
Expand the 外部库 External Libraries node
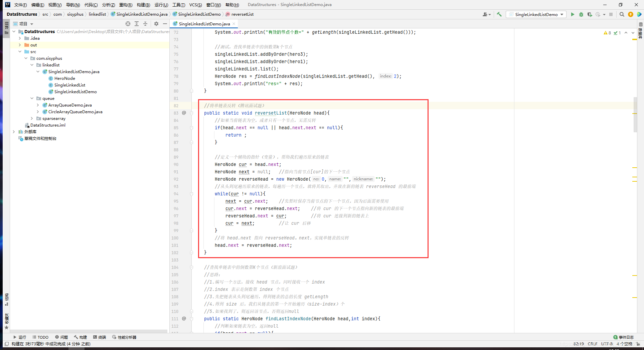tap(14, 132)
